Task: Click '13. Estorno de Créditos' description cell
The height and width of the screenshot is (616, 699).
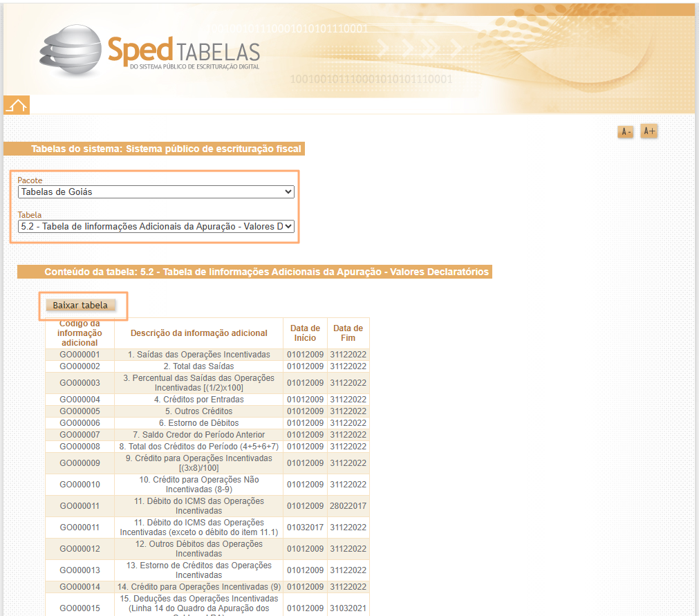Action: [x=199, y=570]
